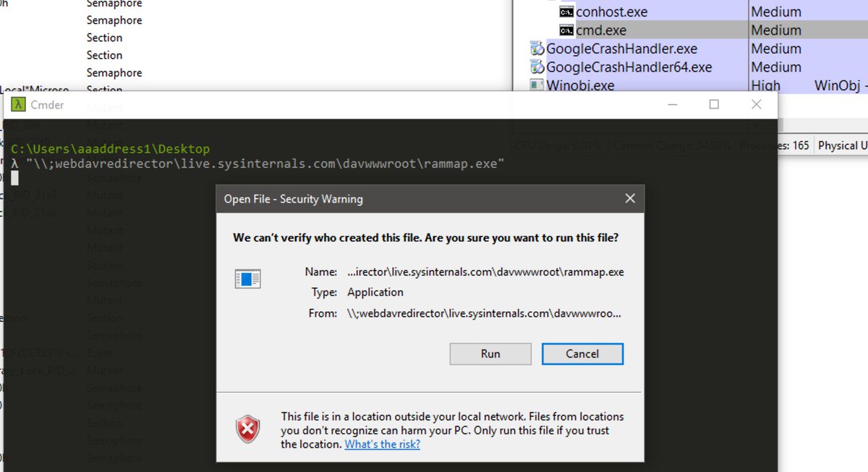Close the Cmder window
868x472 pixels.
point(756,104)
